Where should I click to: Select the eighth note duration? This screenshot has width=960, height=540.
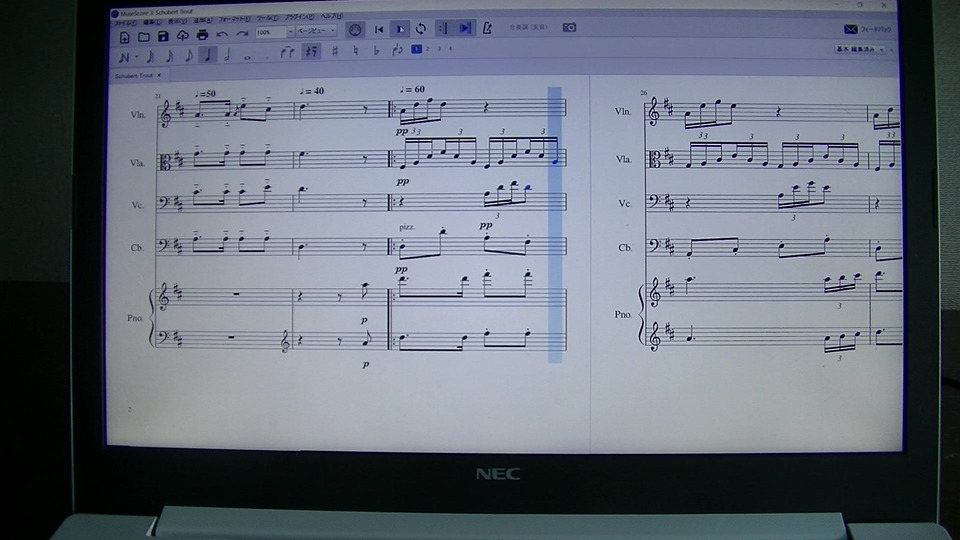(x=189, y=55)
